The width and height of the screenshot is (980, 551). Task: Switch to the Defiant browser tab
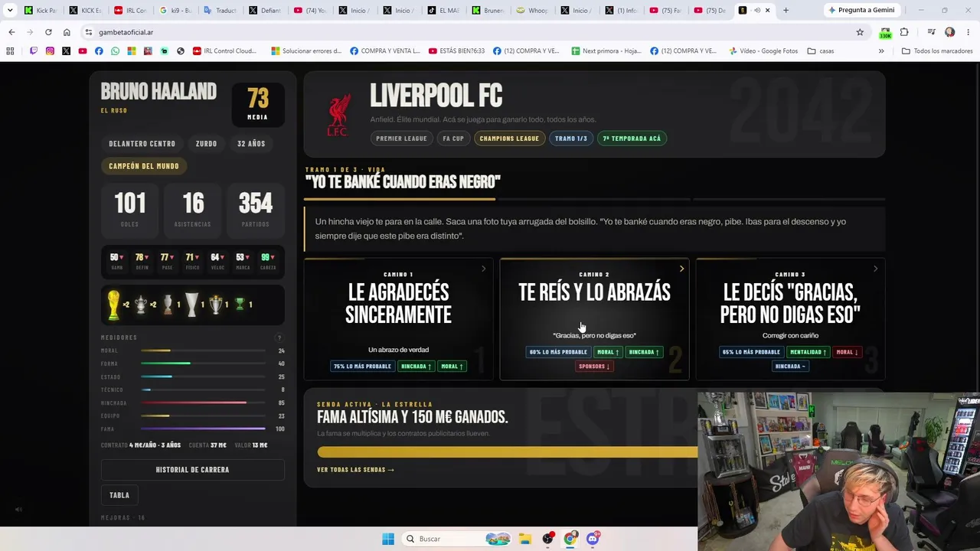point(264,10)
